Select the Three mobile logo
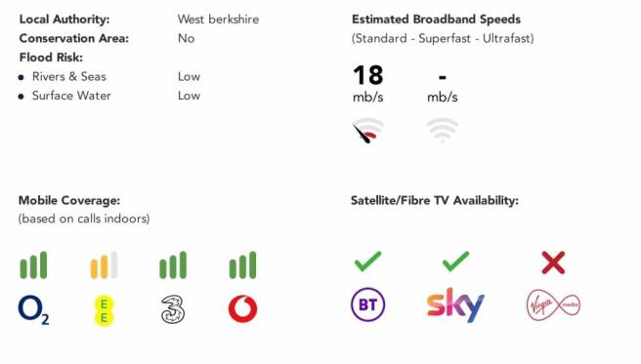This screenshot has width=641, height=364. [173, 309]
